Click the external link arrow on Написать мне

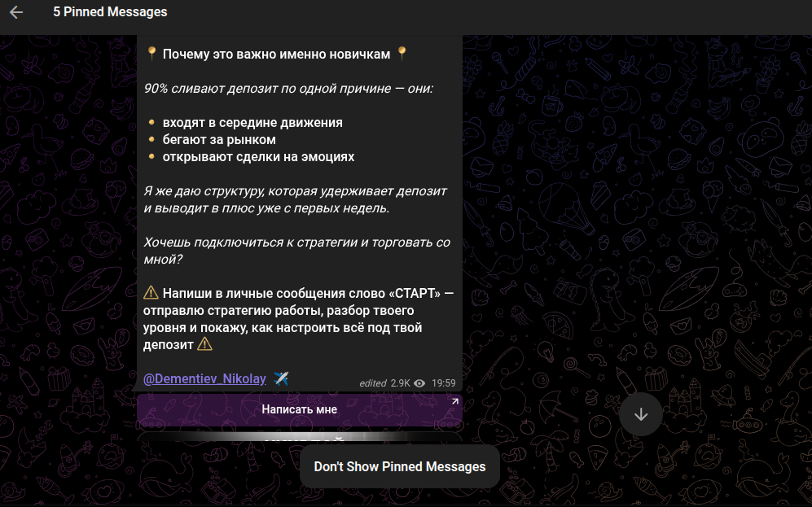[454, 401]
